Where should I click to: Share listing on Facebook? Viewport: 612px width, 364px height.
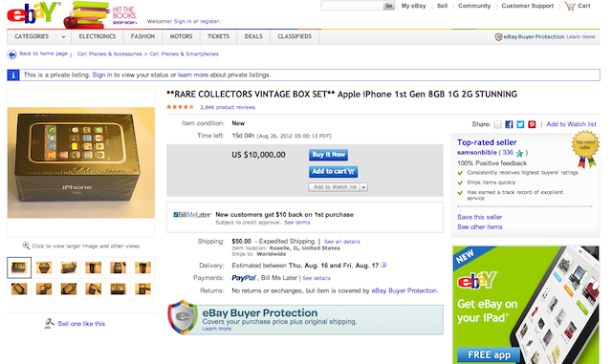pos(509,124)
